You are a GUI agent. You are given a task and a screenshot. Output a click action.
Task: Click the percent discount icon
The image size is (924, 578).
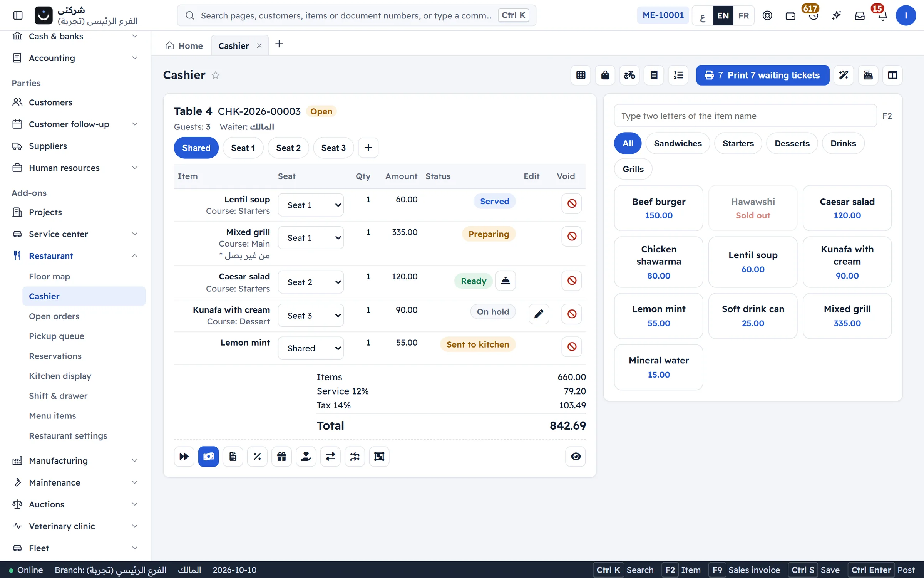(x=257, y=457)
